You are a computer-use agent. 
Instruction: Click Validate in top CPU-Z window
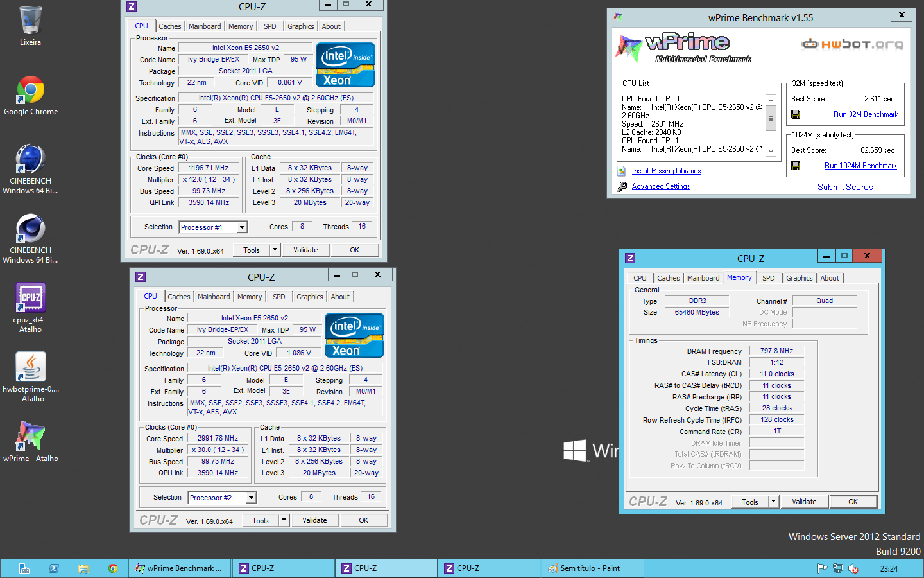point(305,250)
